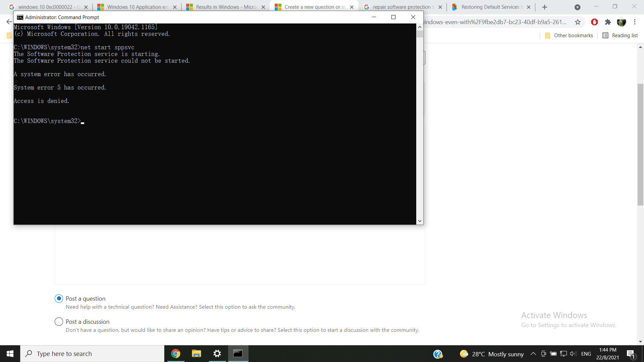Click the system tray network/help icon
Image resolution: width=644 pixels, height=362 pixels.
point(437,353)
